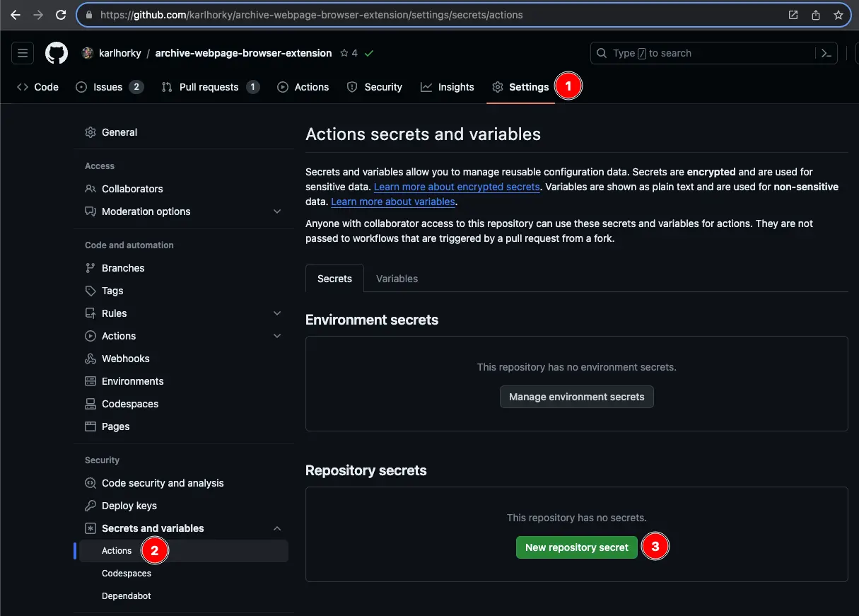Go back with the browser back arrow
This screenshot has height=616, width=859.
coord(16,15)
